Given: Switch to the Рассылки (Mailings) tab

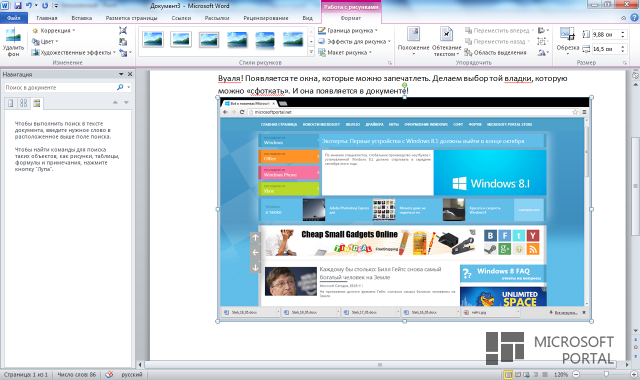Looking at the screenshot, I should (x=217, y=18).
